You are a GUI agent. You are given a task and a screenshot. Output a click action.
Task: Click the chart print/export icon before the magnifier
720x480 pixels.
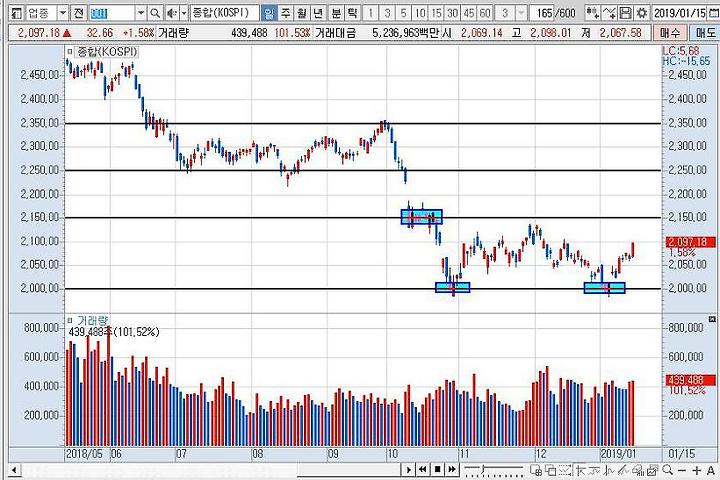click(652, 470)
